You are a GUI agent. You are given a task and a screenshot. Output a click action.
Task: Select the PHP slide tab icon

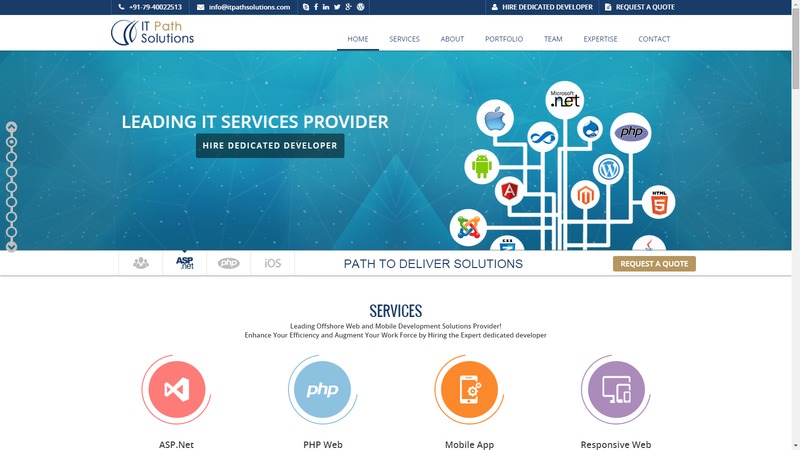coord(229,263)
